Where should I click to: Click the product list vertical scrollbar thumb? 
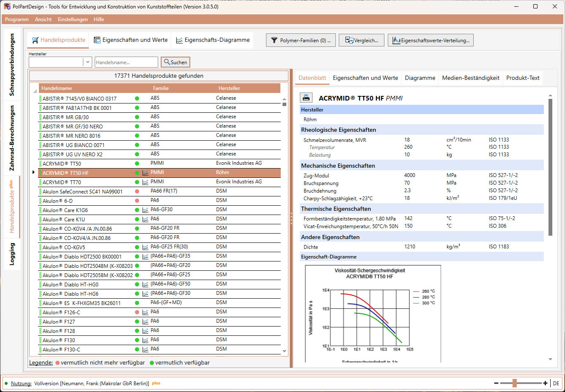pos(285,104)
